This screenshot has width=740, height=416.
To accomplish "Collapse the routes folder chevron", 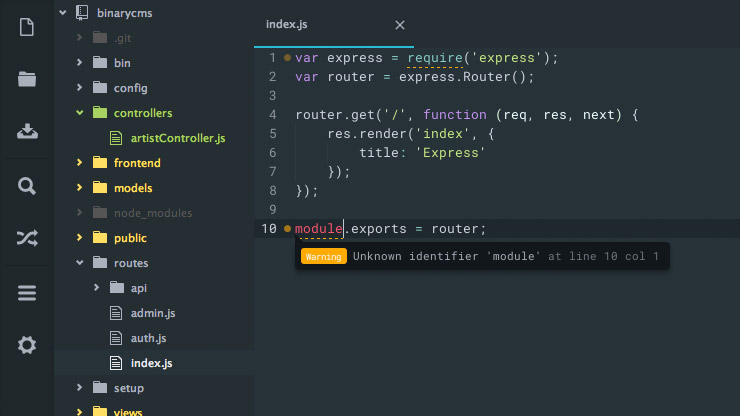I will pos(79,263).
